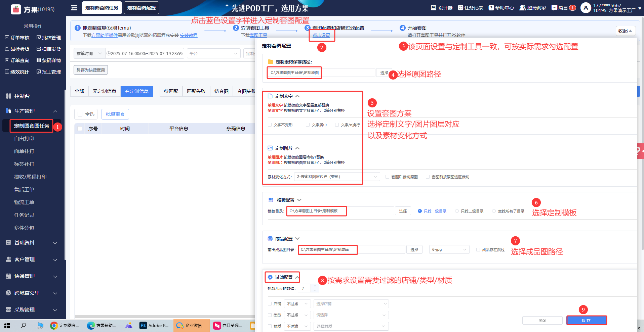Check 成品存在跳过 option
Image resolution: width=644 pixels, height=332 pixels.
tap(478, 250)
